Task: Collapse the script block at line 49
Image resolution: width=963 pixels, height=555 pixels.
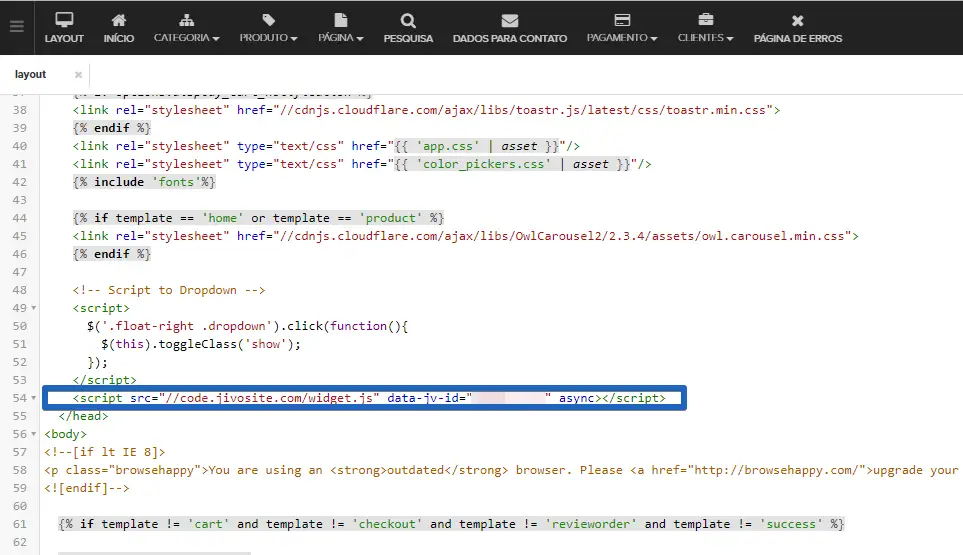Action: click(x=35, y=309)
